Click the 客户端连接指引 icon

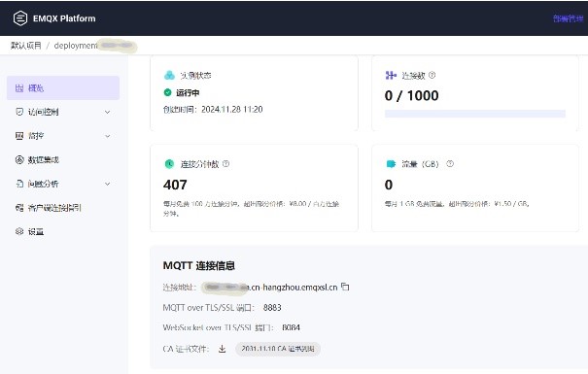click(x=19, y=208)
